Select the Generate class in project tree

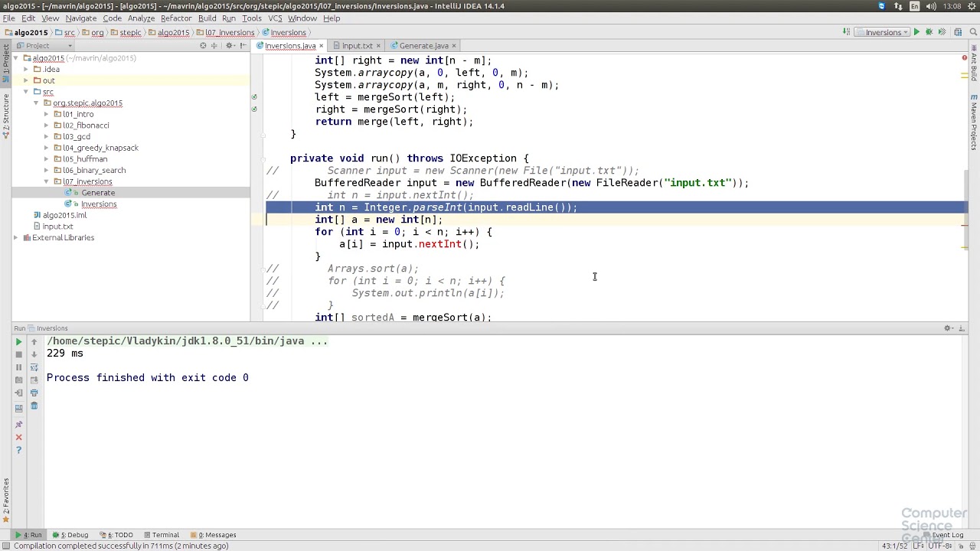[98, 193]
